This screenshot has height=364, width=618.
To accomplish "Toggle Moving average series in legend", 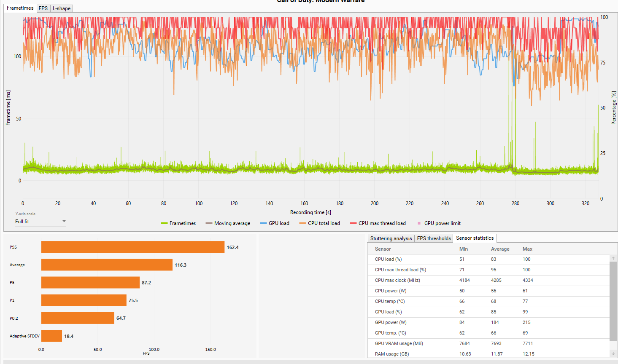I will point(228,223).
